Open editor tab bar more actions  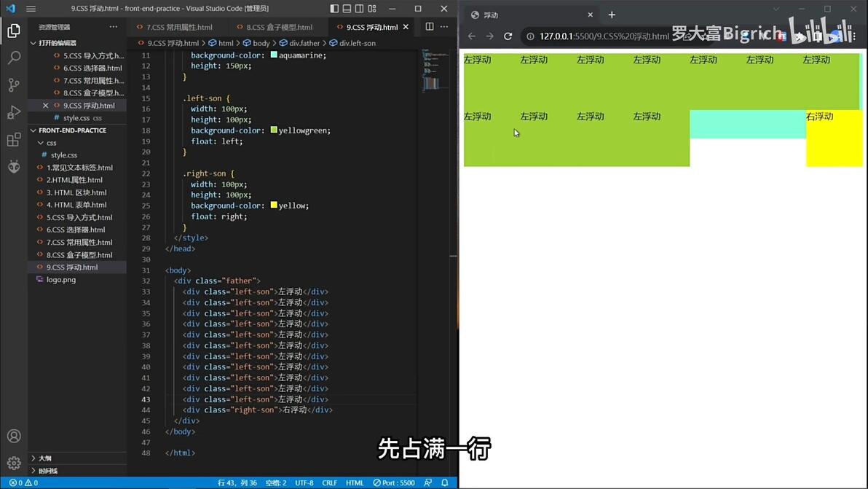[444, 26]
